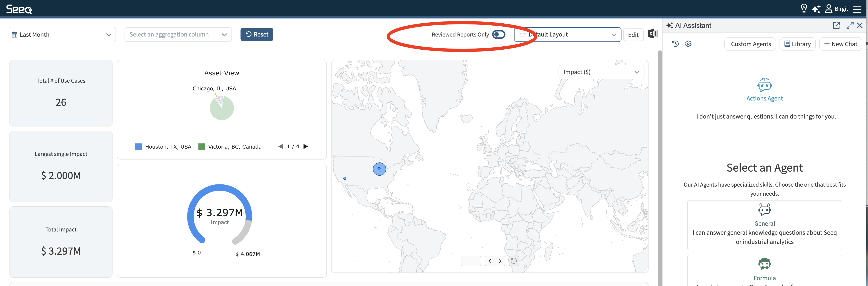Image resolution: width=868 pixels, height=286 pixels.
Task: Click the calendar icon in Last Month
Action: click(x=14, y=35)
